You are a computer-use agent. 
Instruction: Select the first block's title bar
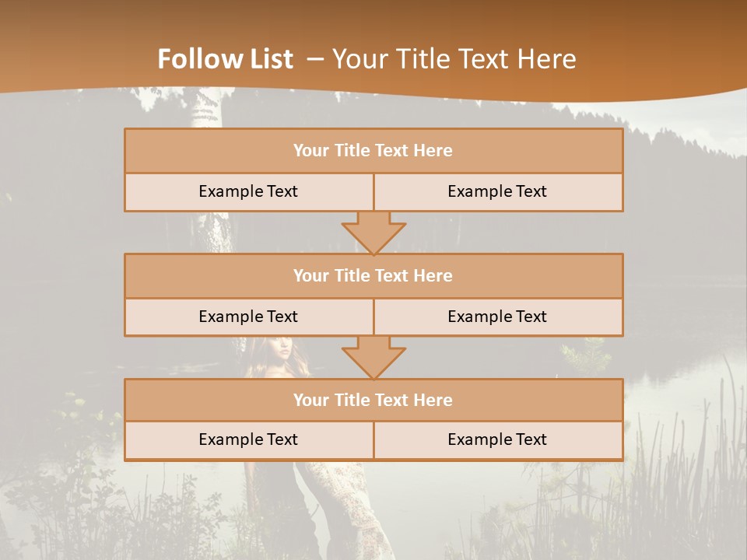[374, 150]
